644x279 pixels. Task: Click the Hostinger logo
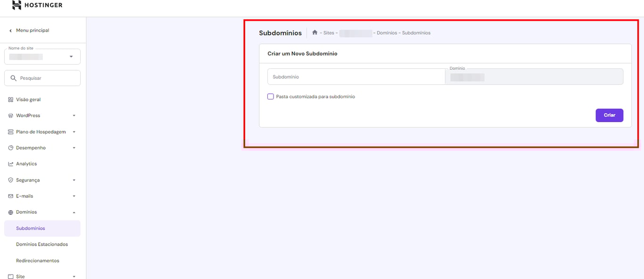(35, 5)
